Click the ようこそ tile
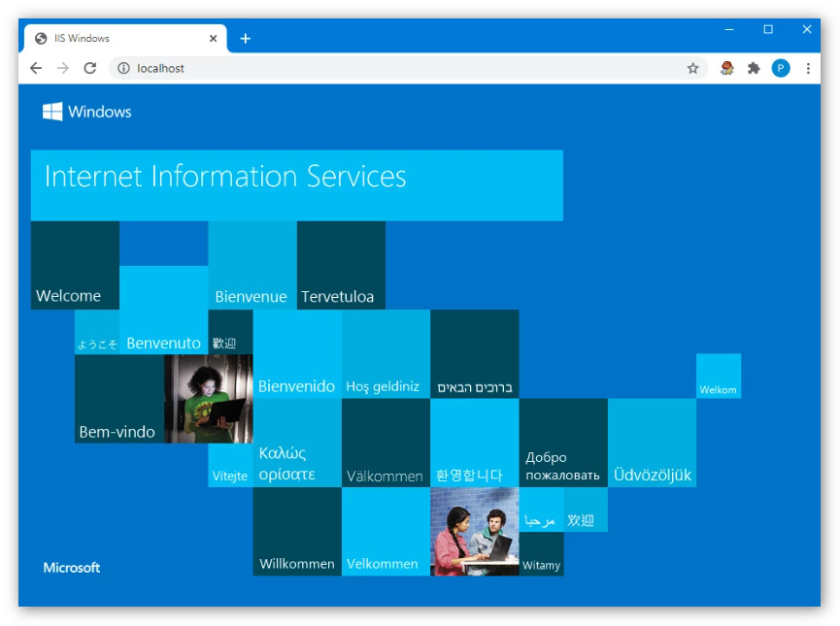 click(97, 332)
